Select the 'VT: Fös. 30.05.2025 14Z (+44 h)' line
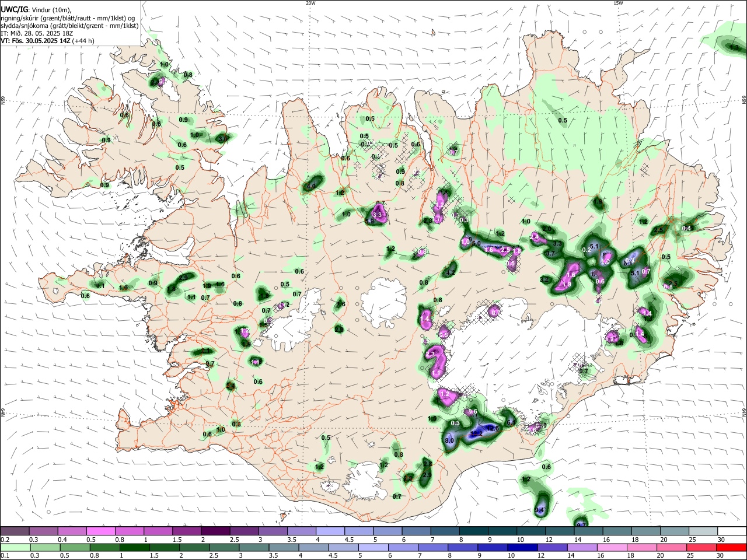 click(x=48, y=41)
